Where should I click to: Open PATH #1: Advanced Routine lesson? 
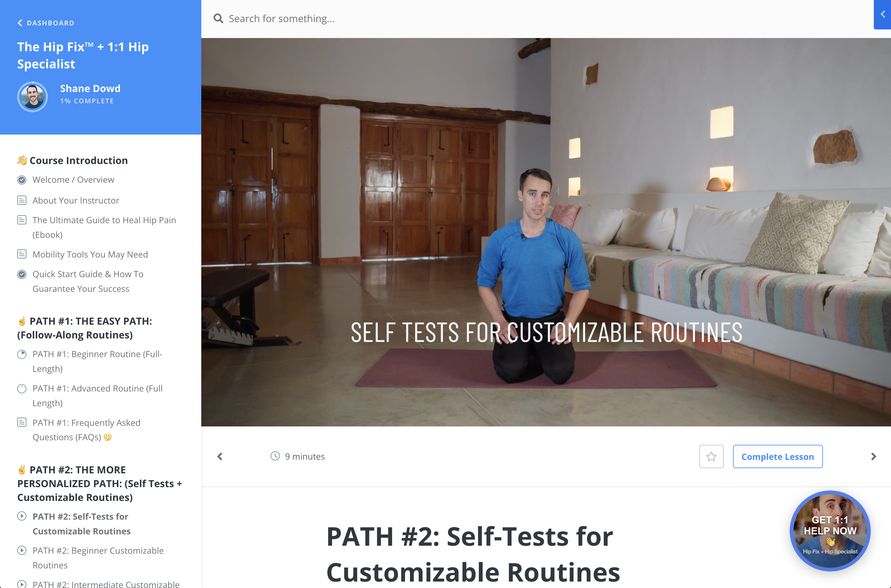point(98,395)
